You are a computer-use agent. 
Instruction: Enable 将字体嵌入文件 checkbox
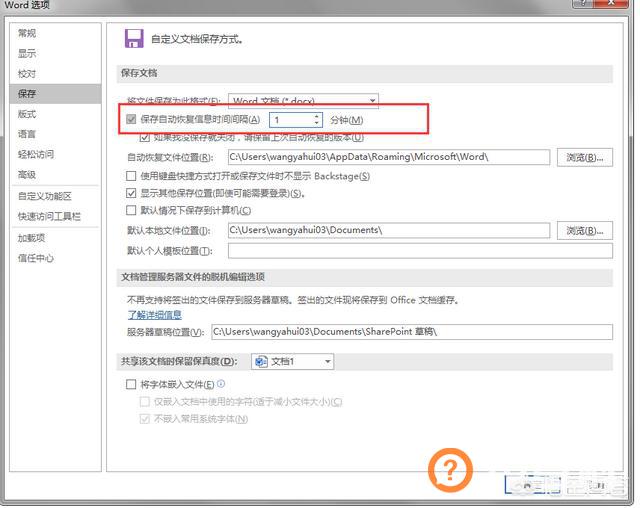click(131, 384)
